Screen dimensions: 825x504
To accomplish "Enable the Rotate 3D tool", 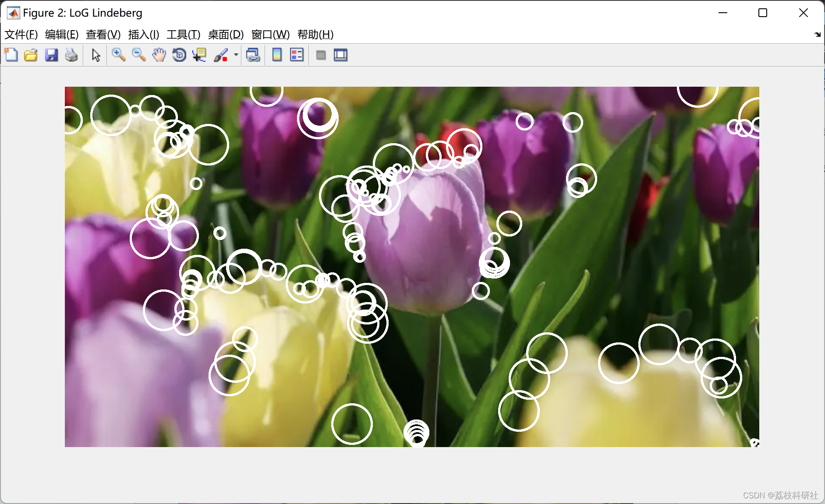I will (179, 55).
